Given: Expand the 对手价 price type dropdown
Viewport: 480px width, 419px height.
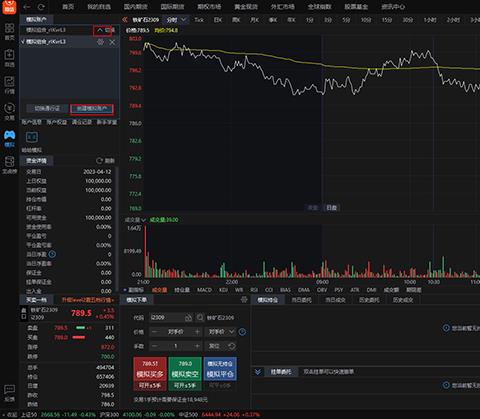Looking at the screenshot, I should tap(222, 332).
